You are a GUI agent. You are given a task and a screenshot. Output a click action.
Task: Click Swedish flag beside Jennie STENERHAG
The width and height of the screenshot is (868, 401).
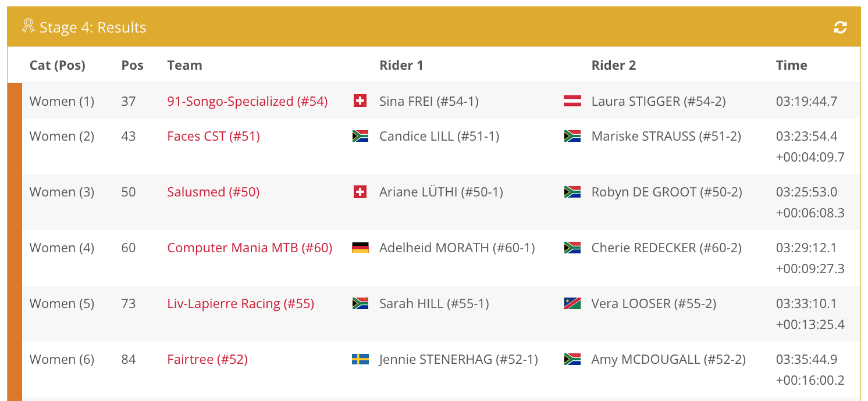[360, 359]
